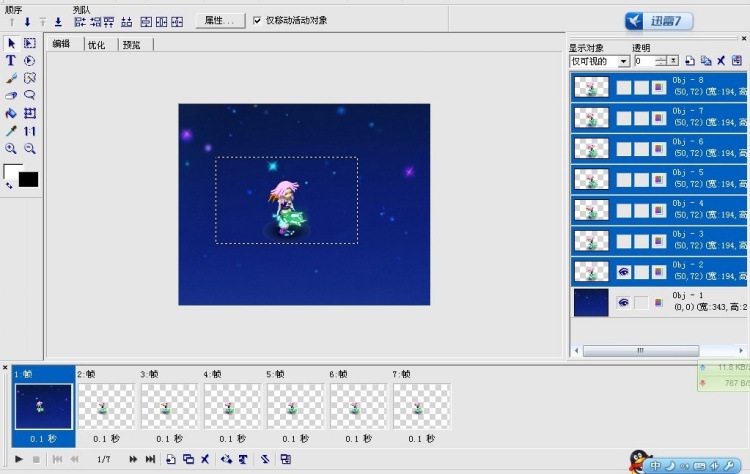Click the Tween frames icon
Image resolution: width=750 pixels, height=474 pixels.
click(x=226, y=459)
